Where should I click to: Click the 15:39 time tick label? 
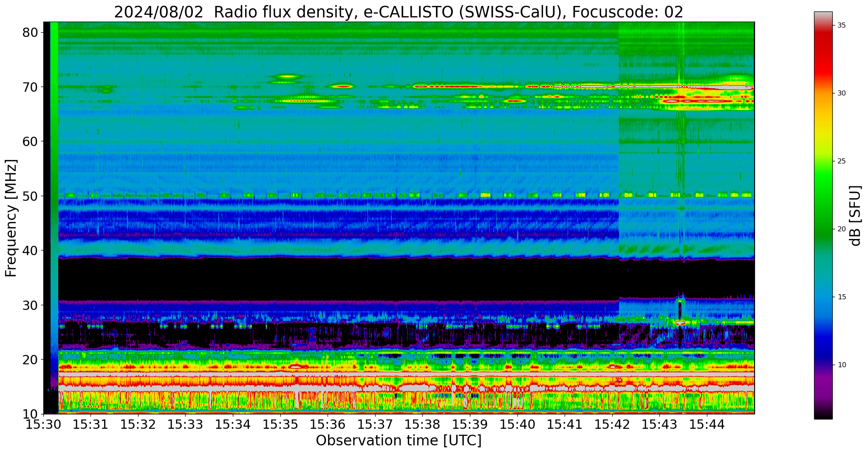pyautogui.click(x=469, y=425)
